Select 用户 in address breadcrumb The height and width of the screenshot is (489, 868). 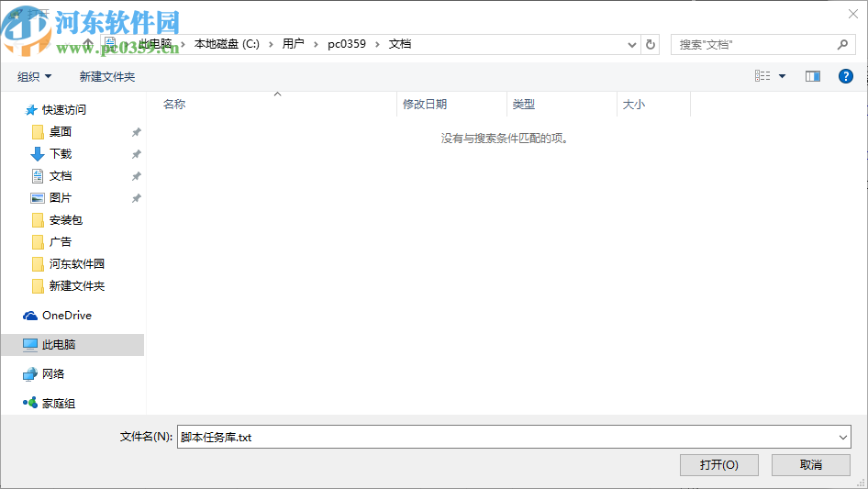click(x=294, y=44)
